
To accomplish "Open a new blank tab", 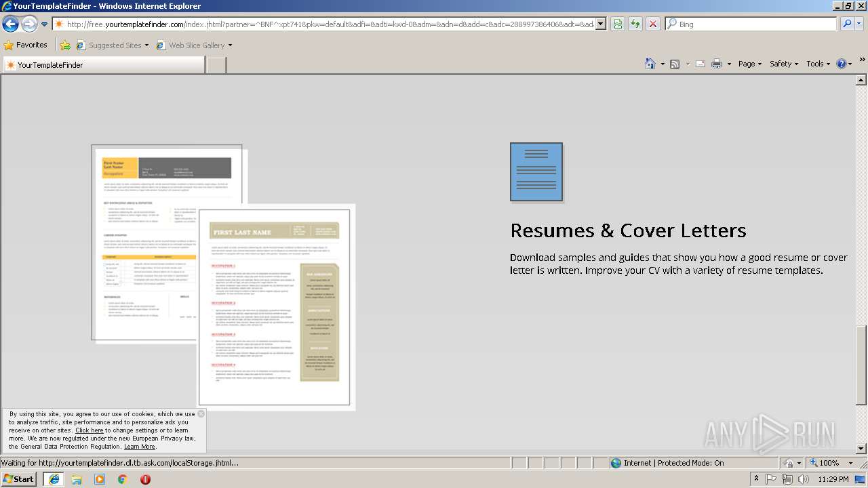I will tap(216, 65).
